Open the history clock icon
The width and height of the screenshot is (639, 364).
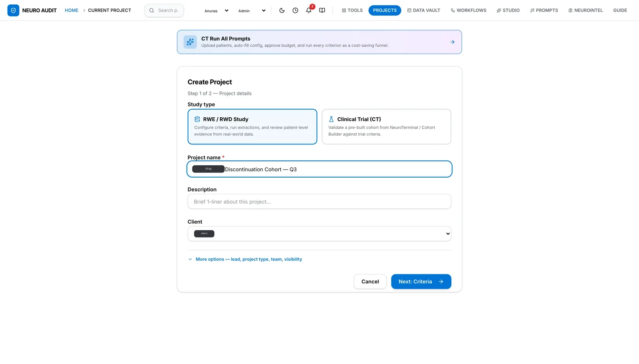(295, 10)
